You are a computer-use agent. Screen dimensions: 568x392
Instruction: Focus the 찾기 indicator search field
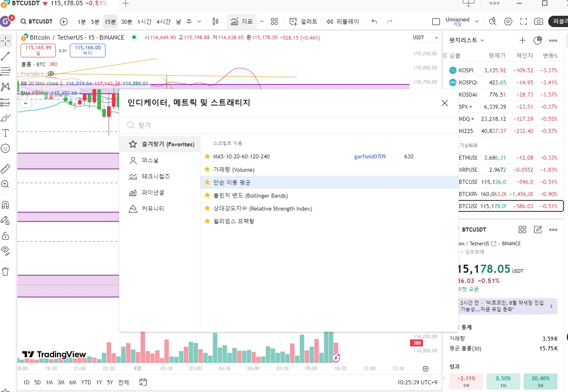[289, 125]
